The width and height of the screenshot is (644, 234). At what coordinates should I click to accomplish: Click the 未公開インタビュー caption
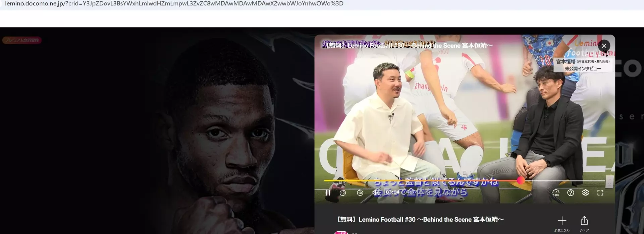coord(583,68)
